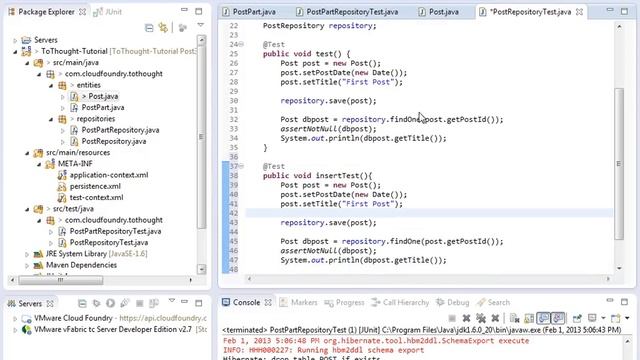Open the Progress tab

[344, 302]
